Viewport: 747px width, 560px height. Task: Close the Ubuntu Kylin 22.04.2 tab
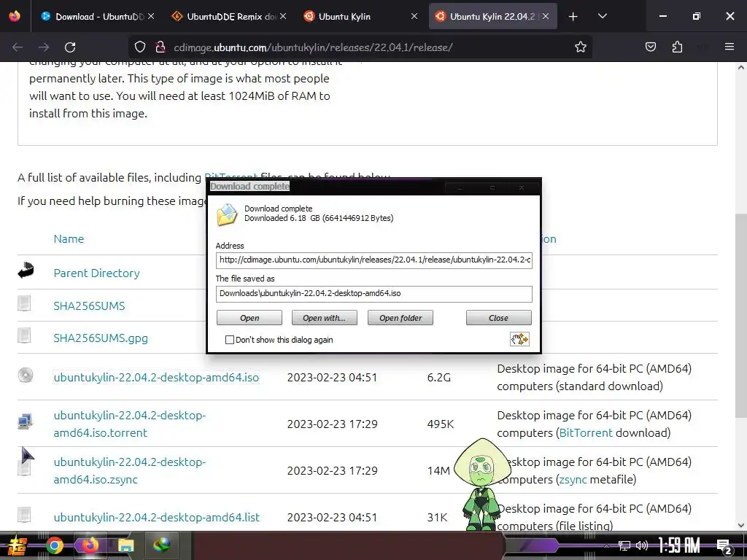pyautogui.click(x=546, y=16)
